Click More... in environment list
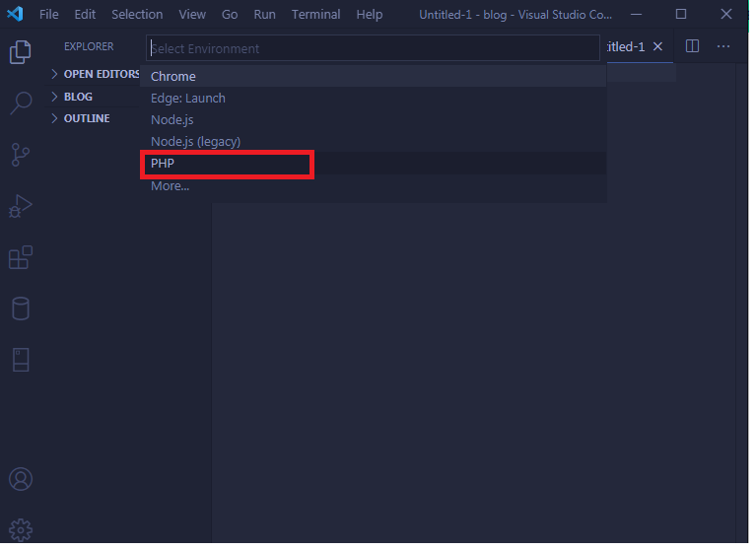The width and height of the screenshot is (756, 550). click(373, 186)
